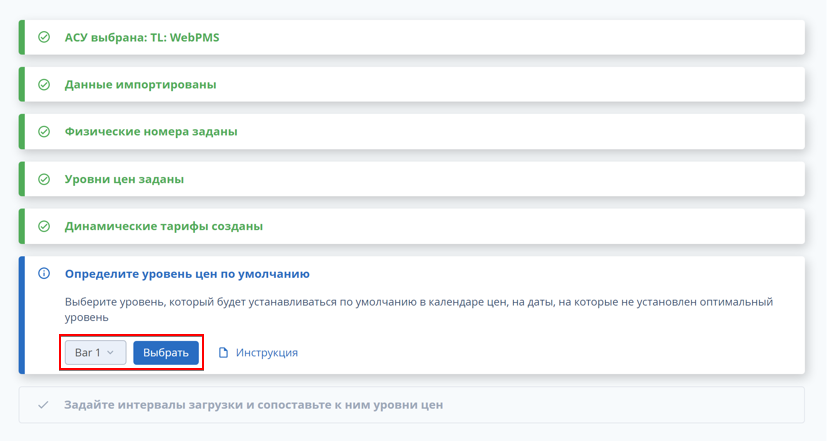Screen dimensions: 827x441
Task: Click the checkmark icon beside Динамические тарифы созданы
Action: [44, 226]
